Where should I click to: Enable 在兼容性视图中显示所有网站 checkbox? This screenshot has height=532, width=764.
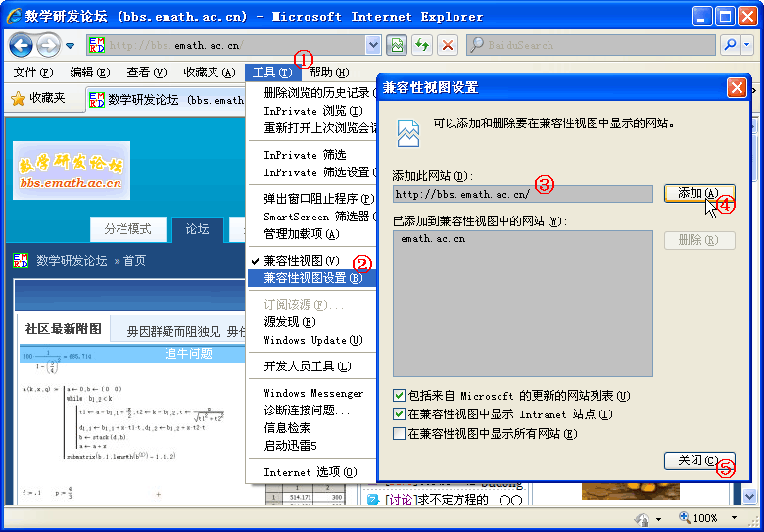pos(400,433)
